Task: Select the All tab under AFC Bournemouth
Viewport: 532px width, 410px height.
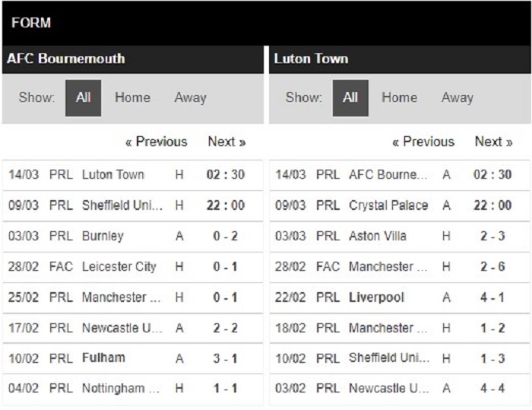Action: click(x=83, y=98)
